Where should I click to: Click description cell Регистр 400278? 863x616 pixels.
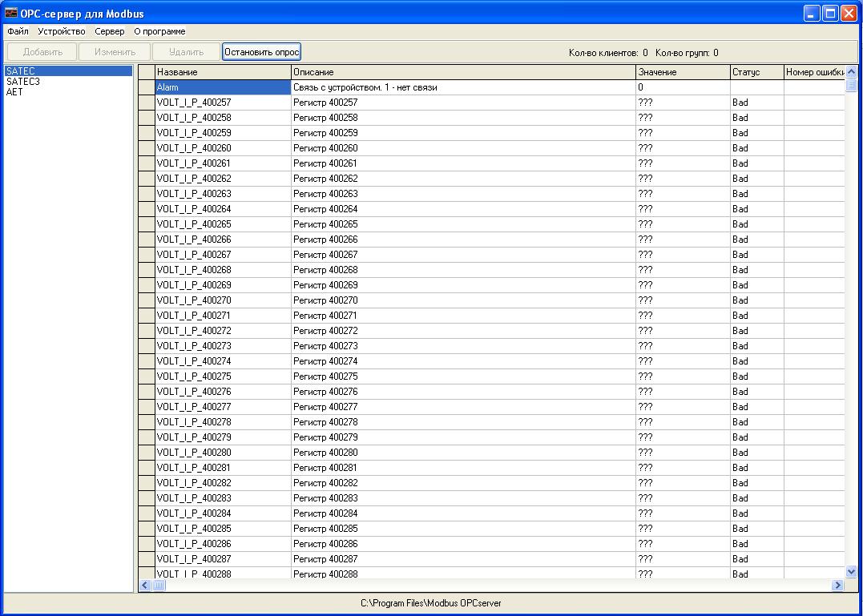[463, 422]
